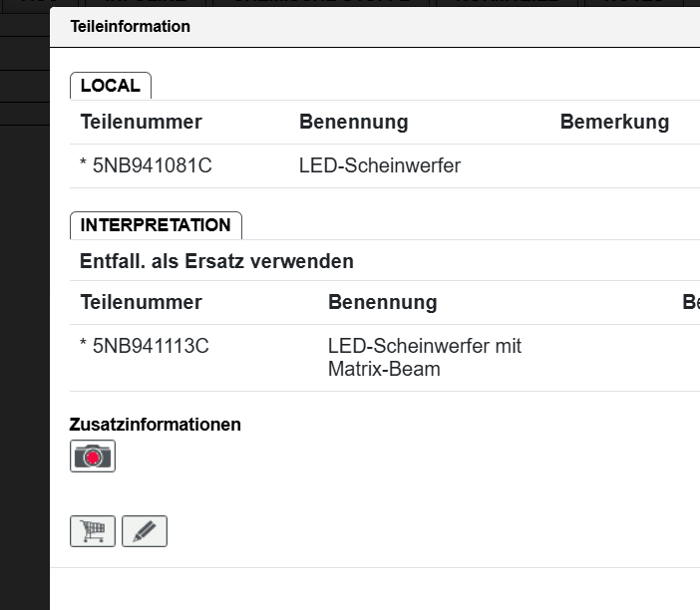Click Benennung header in INTERPRETATION table
The image size is (700, 610).
click(382, 302)
